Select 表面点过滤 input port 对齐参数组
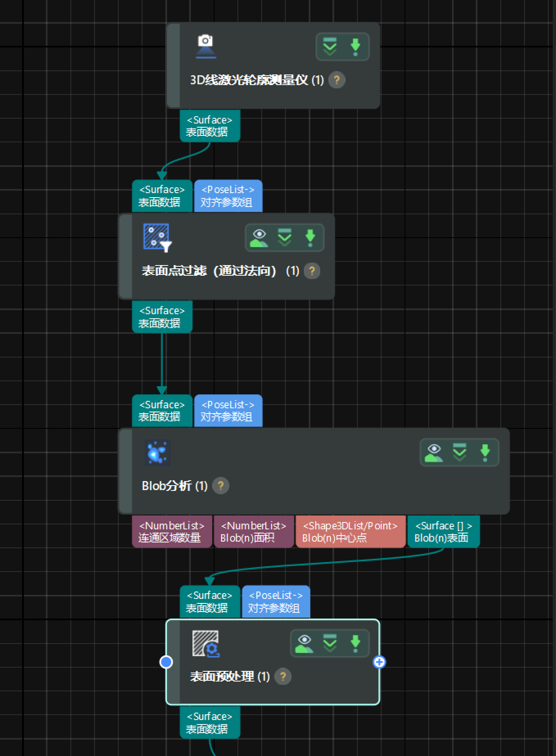Screen dimensions: 556x756 (x=228, y=196)
